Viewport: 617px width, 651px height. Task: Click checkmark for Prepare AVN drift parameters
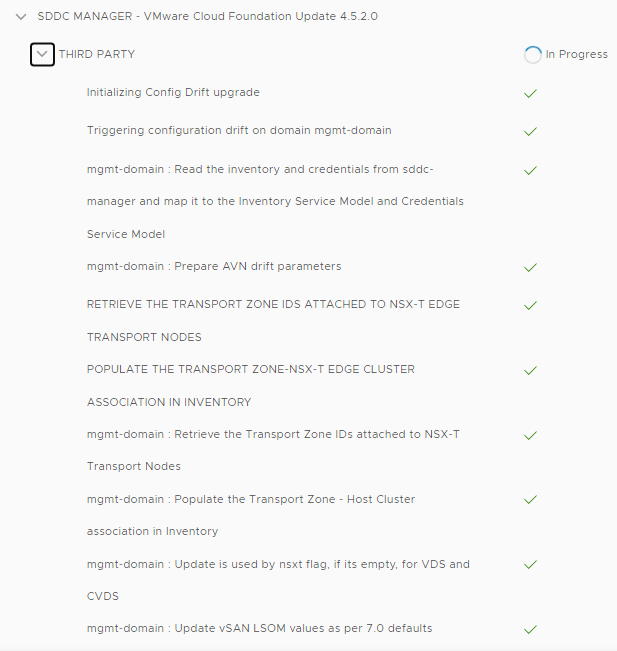pyautogui.click(x=531, y=267)
